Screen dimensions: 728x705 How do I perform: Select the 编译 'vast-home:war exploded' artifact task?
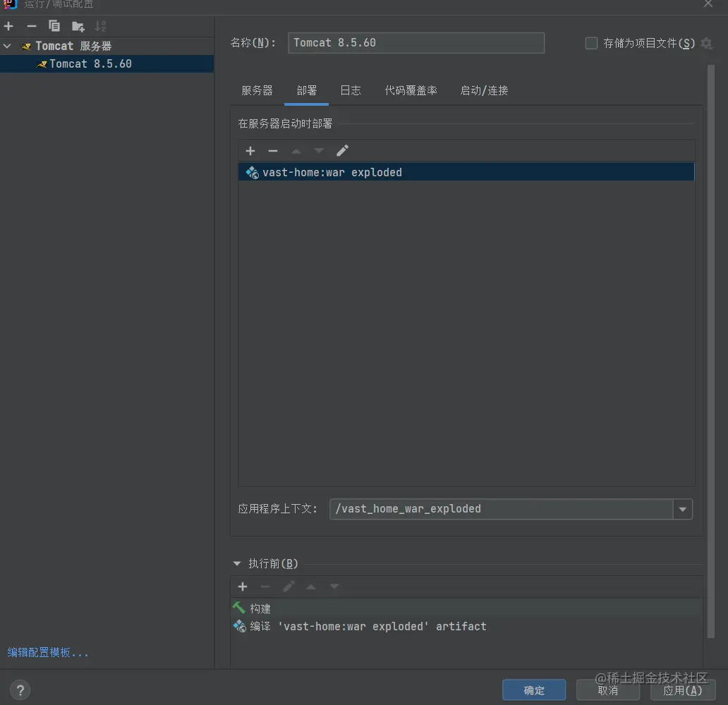(466, 626)
